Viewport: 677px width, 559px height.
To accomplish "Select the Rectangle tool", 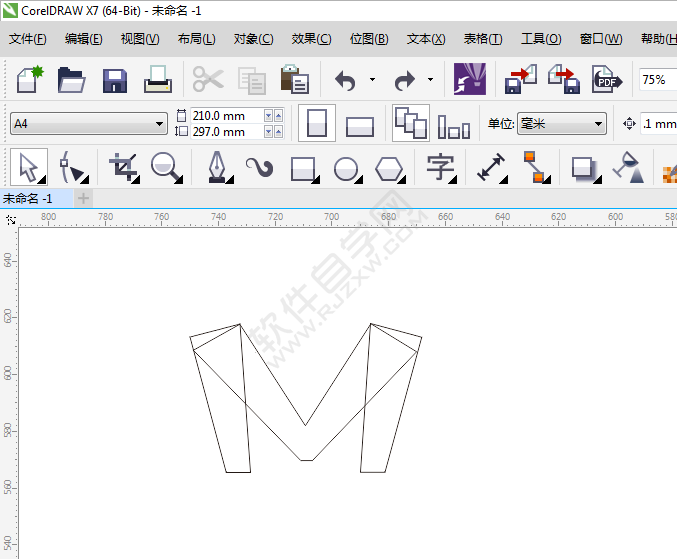I will pos(303,167).
